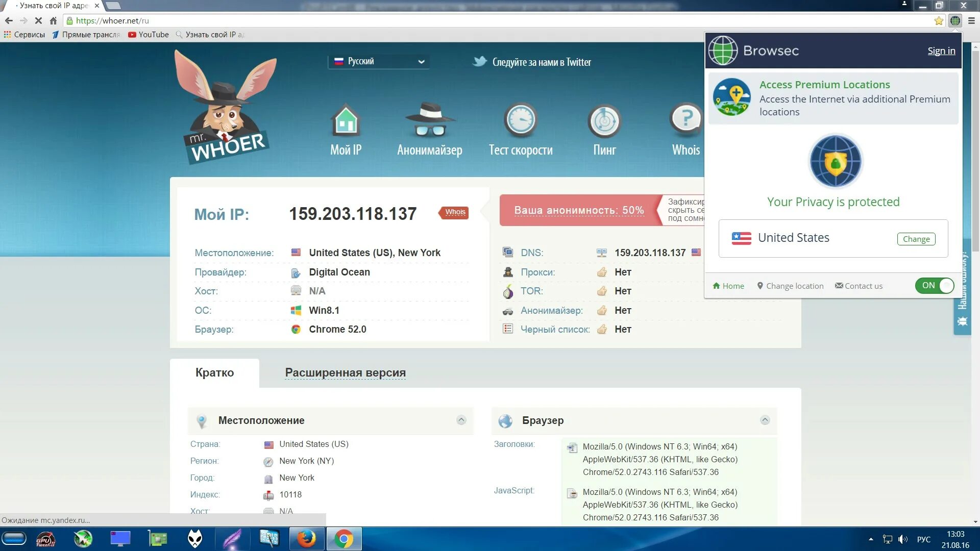Click Access Premium Locations banner
This screenshot has height=551, width=980.
point(834,97)
